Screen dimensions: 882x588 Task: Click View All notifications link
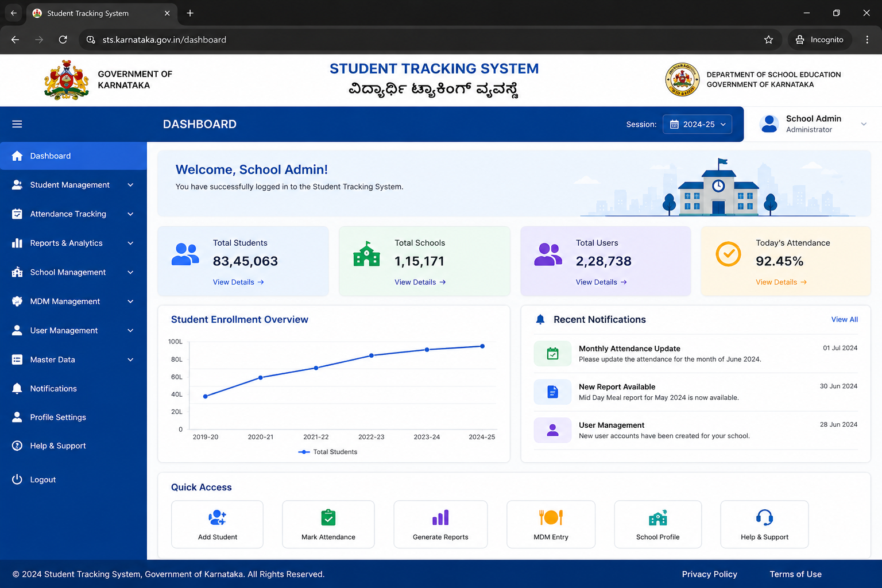point(845,319)
